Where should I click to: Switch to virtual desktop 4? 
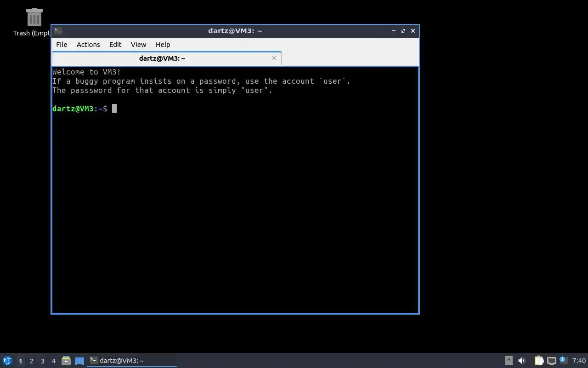pyautogui.click(x=54, y=361)
